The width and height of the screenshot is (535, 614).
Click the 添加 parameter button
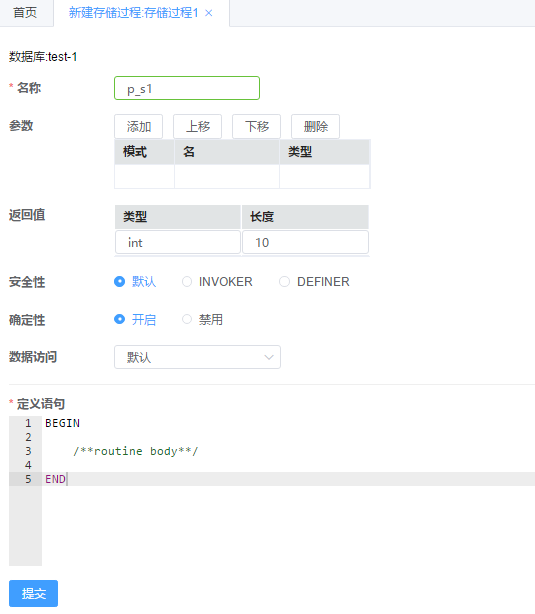click(x=139, y=126)
